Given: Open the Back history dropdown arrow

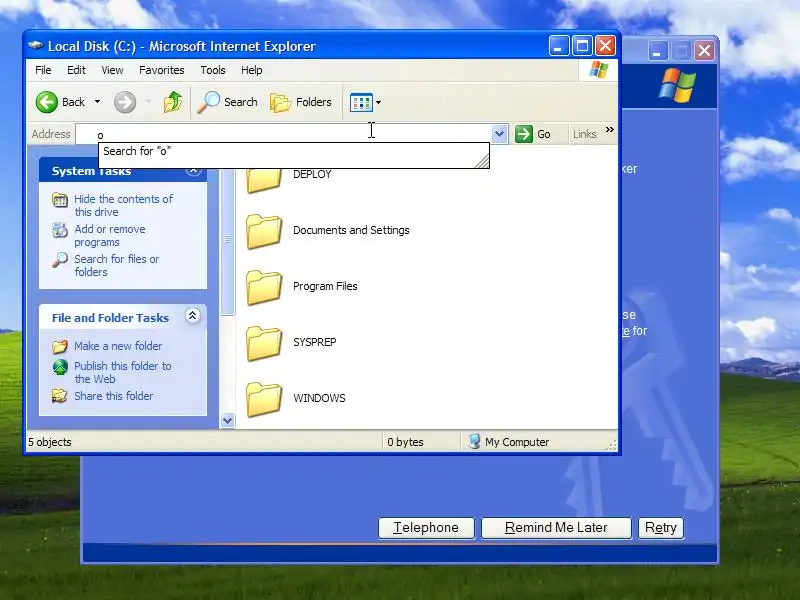Looking at the screenshot, I should [97, 102].
